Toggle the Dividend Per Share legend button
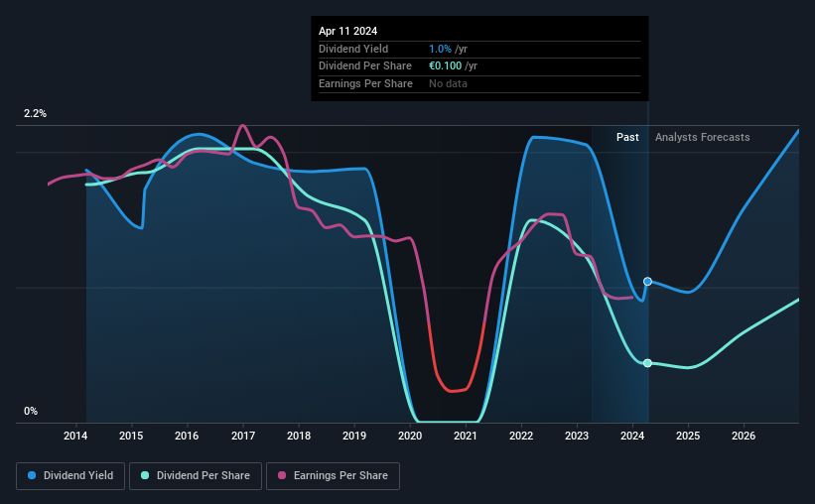Screen dimensions: 815x504 [196, 476]
